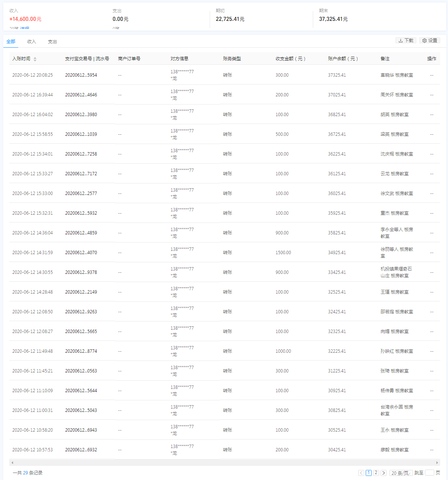
Task: Click the 入账时间 column header
Action: pyautogui.click(x=21, y=59)
